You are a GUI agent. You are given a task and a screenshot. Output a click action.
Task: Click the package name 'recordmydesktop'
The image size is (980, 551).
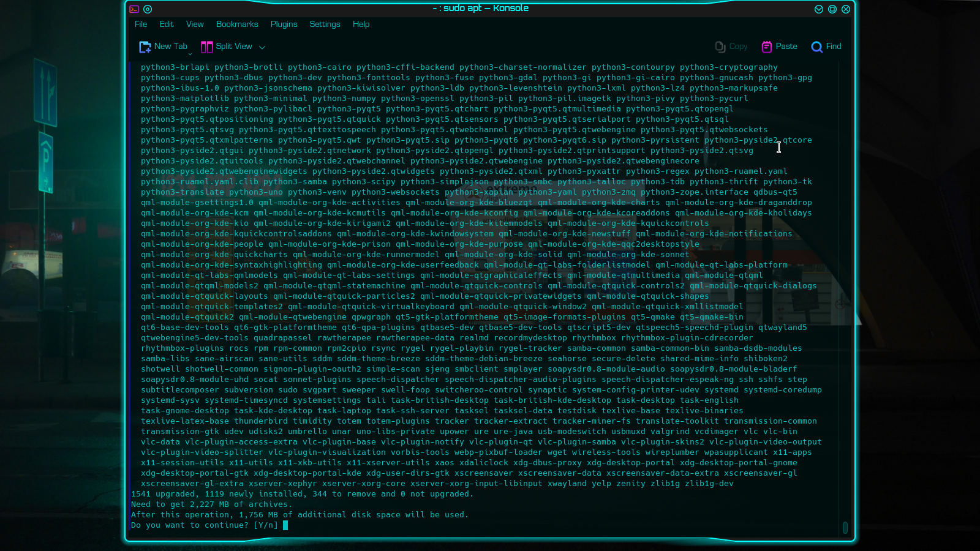(530, 338)
